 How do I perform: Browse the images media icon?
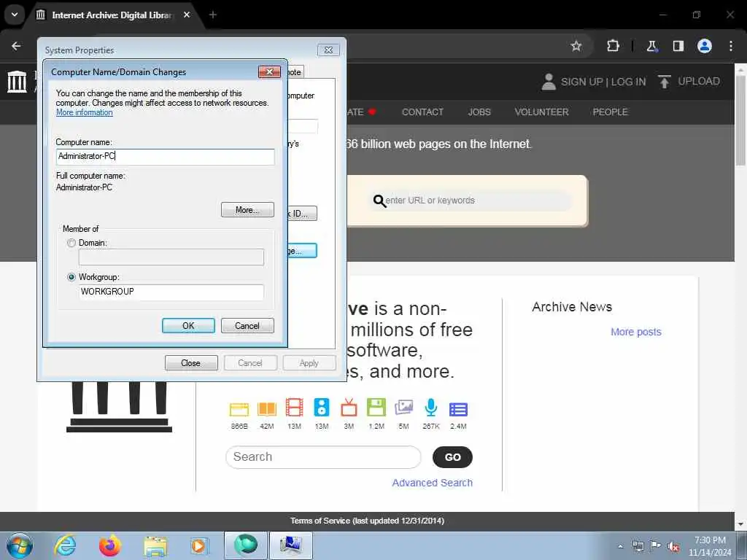pos(403,408)
